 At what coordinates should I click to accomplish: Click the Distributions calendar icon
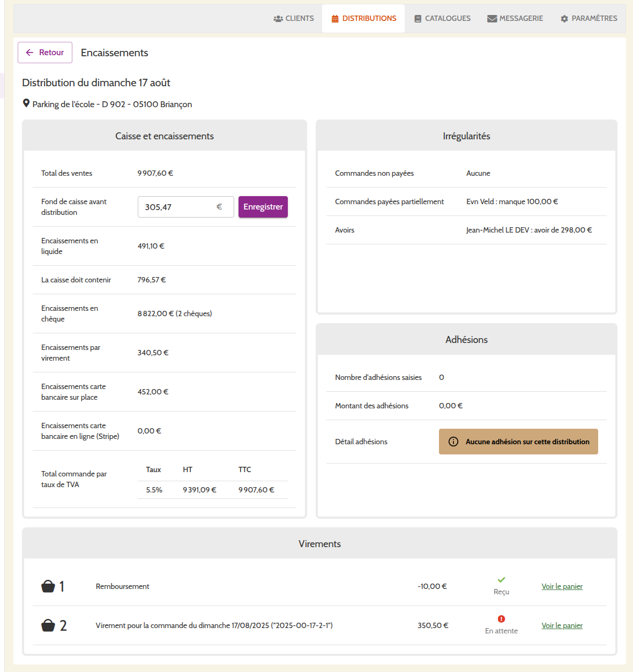pos(335,19)
